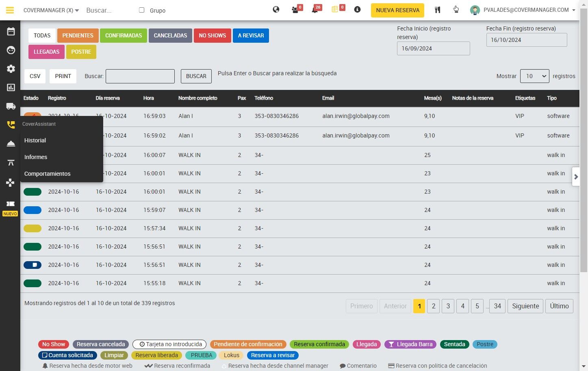The height and width of the screenshot is (371, 588).
Task: Open calendar icon in left sidebar
Action: (x=11, y=31)
